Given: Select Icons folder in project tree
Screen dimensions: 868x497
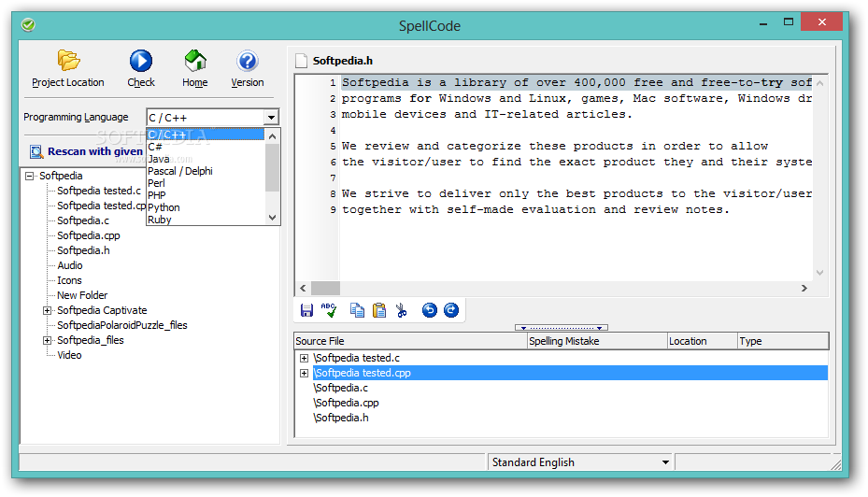Looking at the screenshot, I should click(69, 280).
